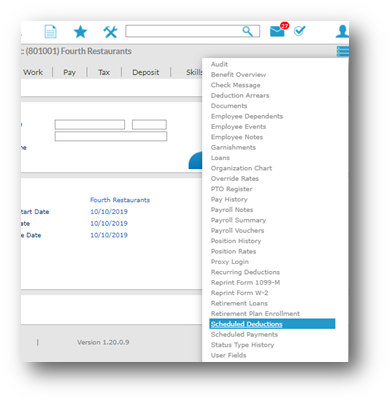This screenshot has height=404, width=391.
Task: Choose Check Message in menu
Action: click(x=235, y=85)
